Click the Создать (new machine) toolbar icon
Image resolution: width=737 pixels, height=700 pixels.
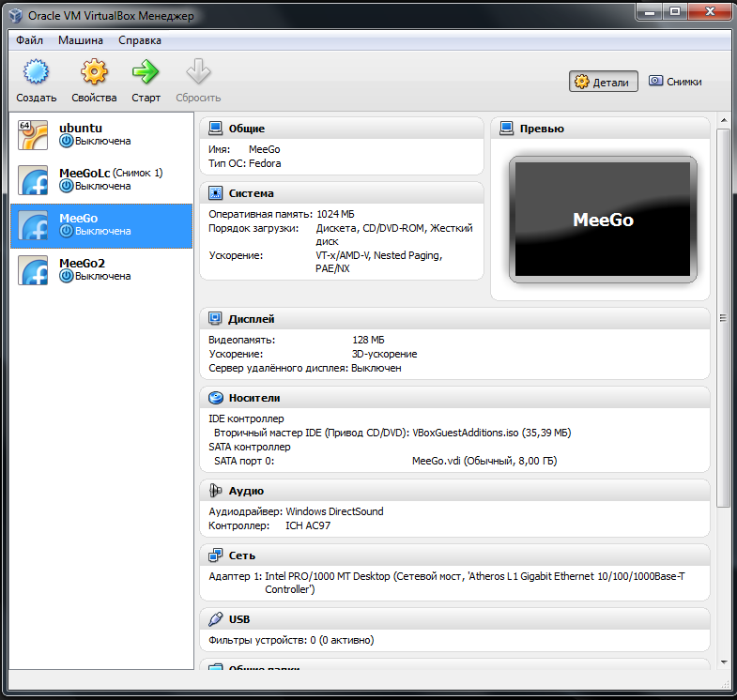pyautogui.click(x=36, y=72)
